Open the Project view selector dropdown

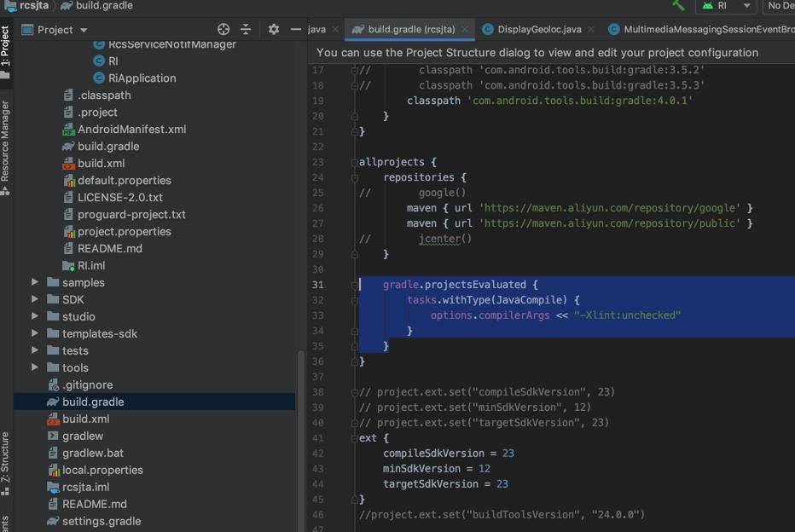point(55,30)
